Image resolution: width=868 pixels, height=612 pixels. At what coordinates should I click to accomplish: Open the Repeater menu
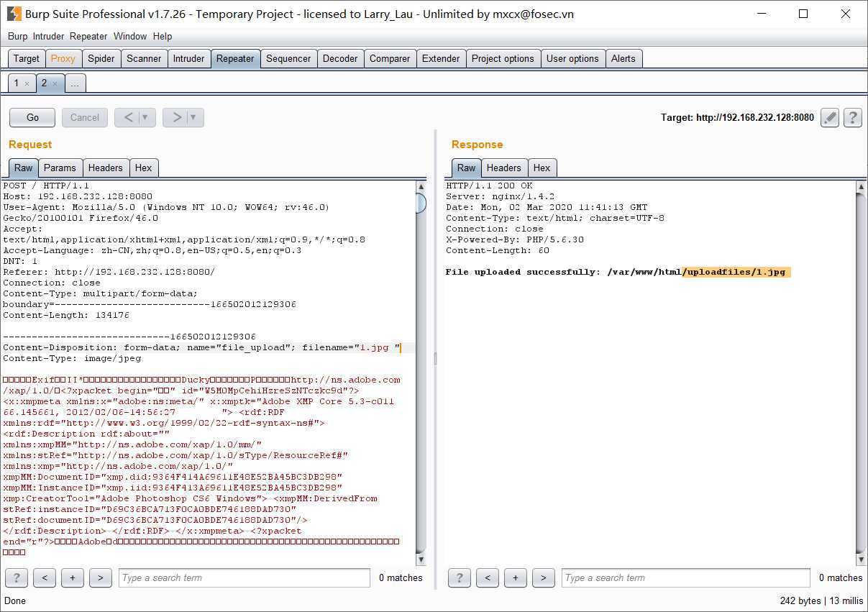[x=88, y=36]
